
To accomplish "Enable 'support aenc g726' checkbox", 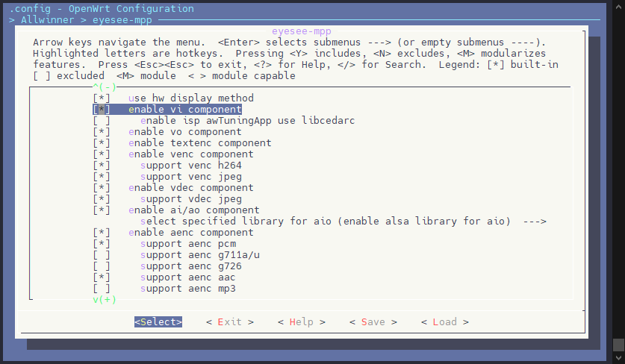I will tap(102, 266).
